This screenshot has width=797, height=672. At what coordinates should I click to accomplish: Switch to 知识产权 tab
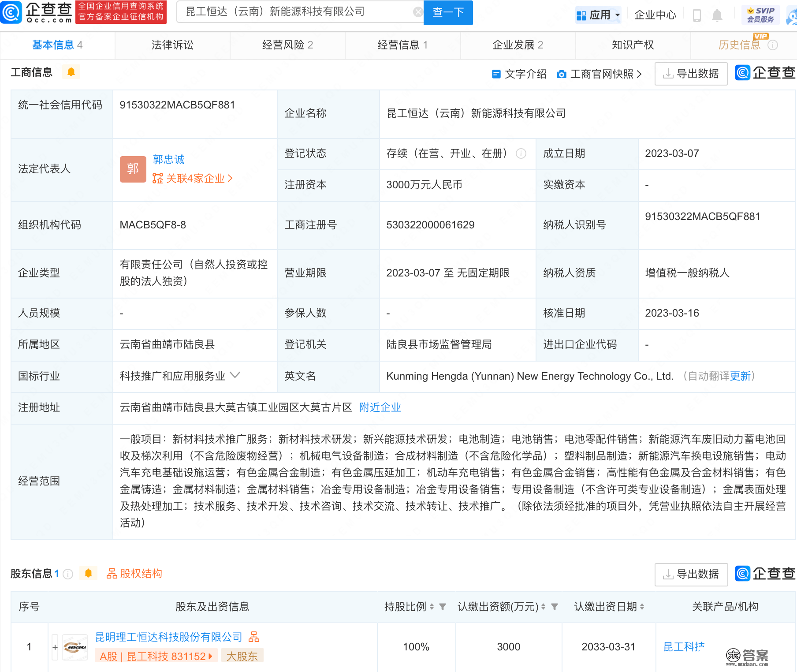[x=633, y=45]
